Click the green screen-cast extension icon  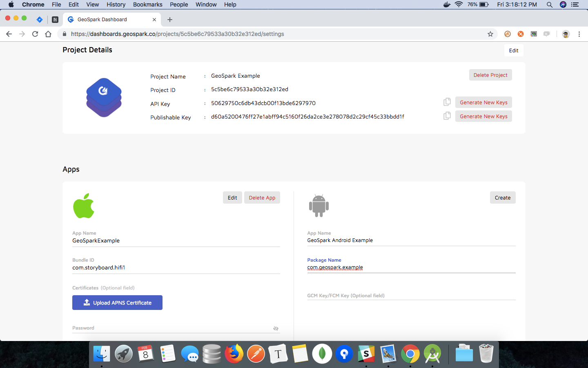(x=534, y=34)
